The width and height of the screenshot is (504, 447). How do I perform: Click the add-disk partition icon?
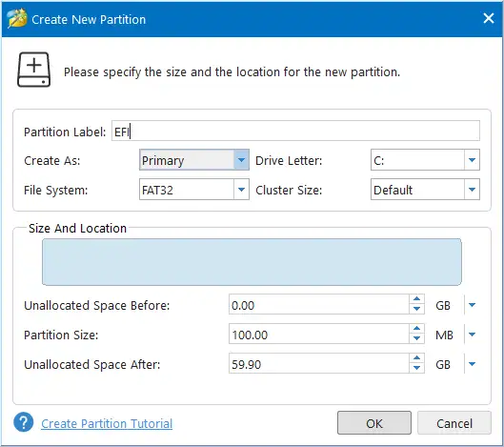pyautogui.click(x=33, y=70)
